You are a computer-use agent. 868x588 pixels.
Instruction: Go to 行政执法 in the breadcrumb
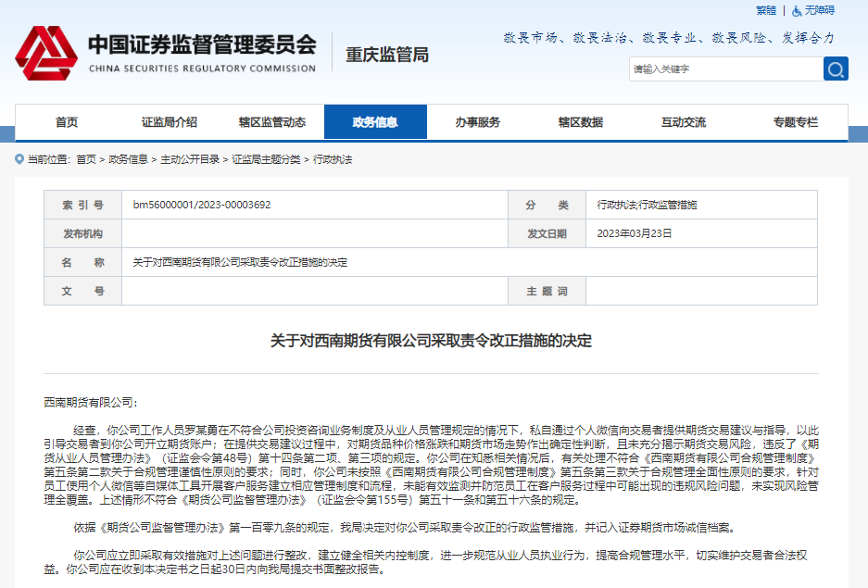(333, 160)
